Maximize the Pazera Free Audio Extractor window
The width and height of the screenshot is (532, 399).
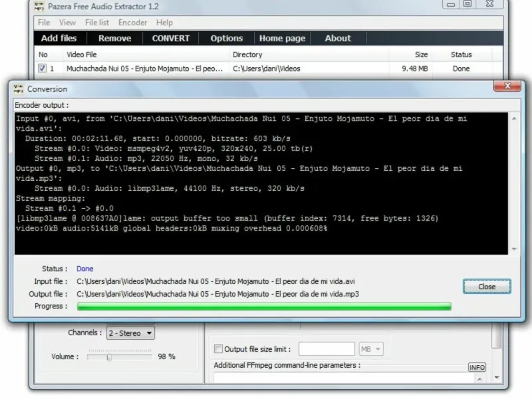click(x=467, y=4)
